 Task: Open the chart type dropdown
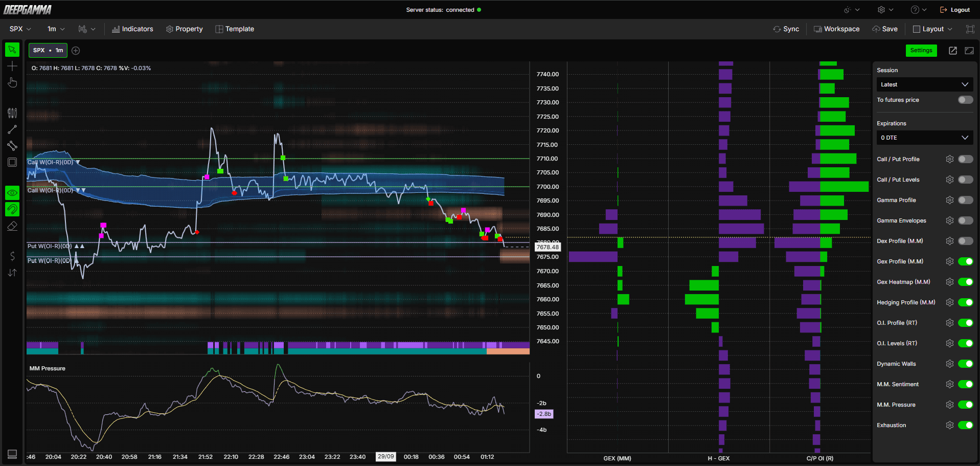click(x=87, y=29)
